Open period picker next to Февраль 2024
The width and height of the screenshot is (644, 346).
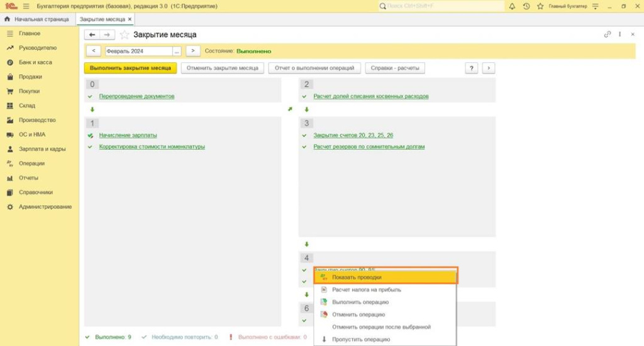(x=177, y=51)
